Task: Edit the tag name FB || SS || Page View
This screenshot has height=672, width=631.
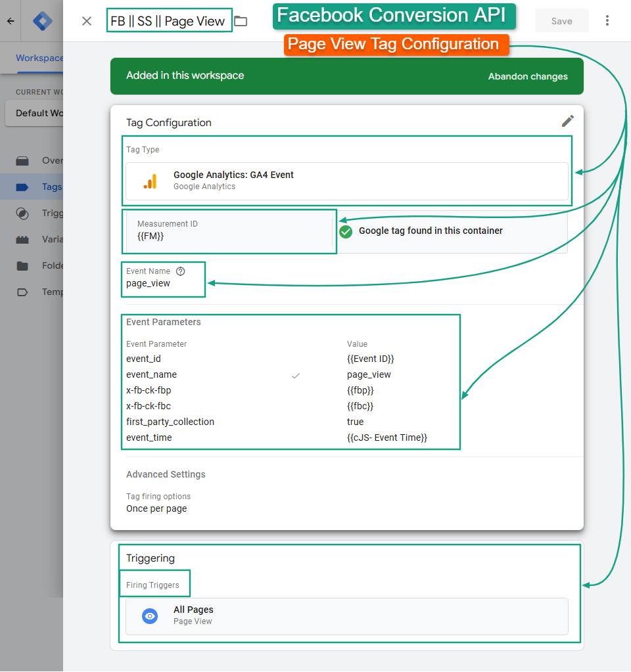Action: point(168,20)
